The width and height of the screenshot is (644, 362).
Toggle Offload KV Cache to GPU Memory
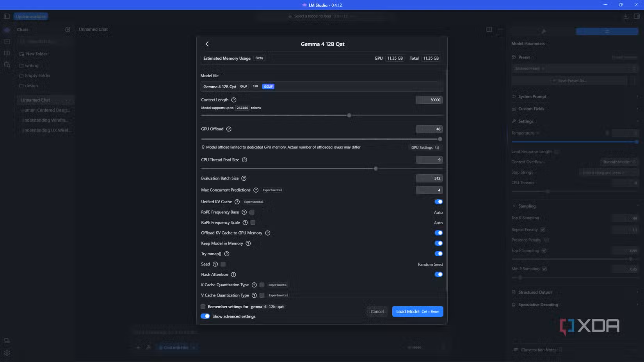[438, 233]
